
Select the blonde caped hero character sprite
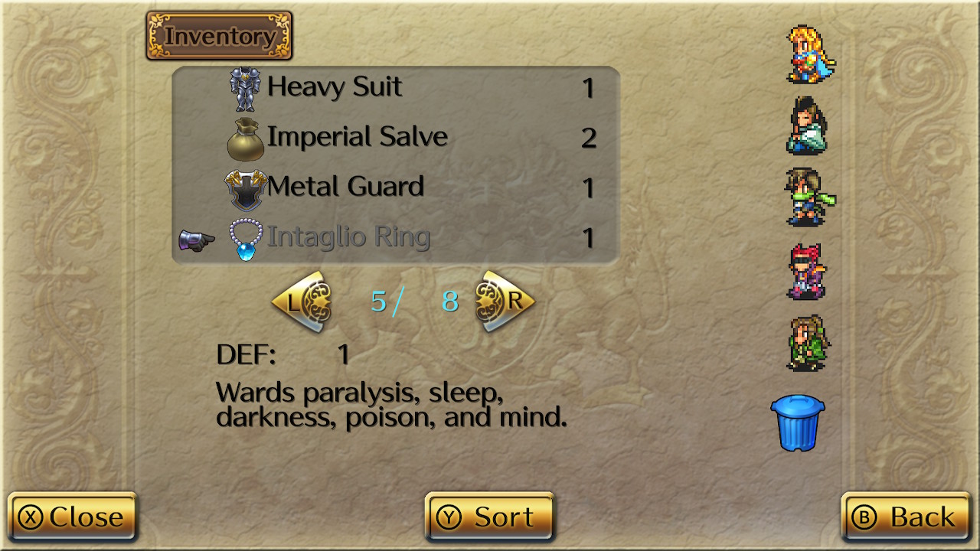click(x=811, y=54)
